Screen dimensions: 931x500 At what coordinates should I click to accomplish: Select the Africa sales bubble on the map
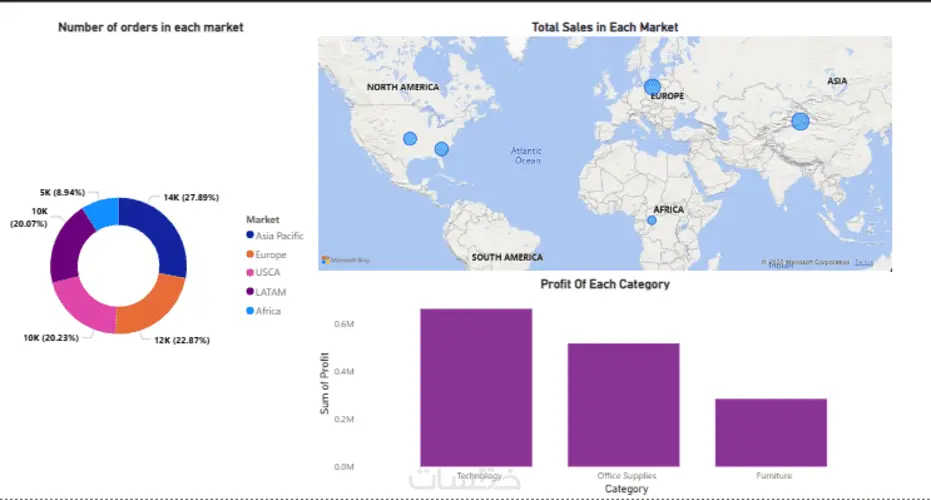[652, 220]
